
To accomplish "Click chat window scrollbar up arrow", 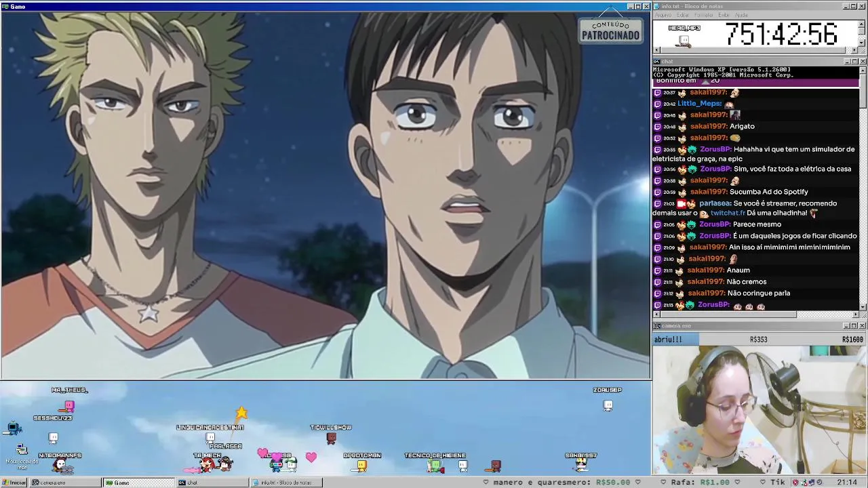I will 863,70.
